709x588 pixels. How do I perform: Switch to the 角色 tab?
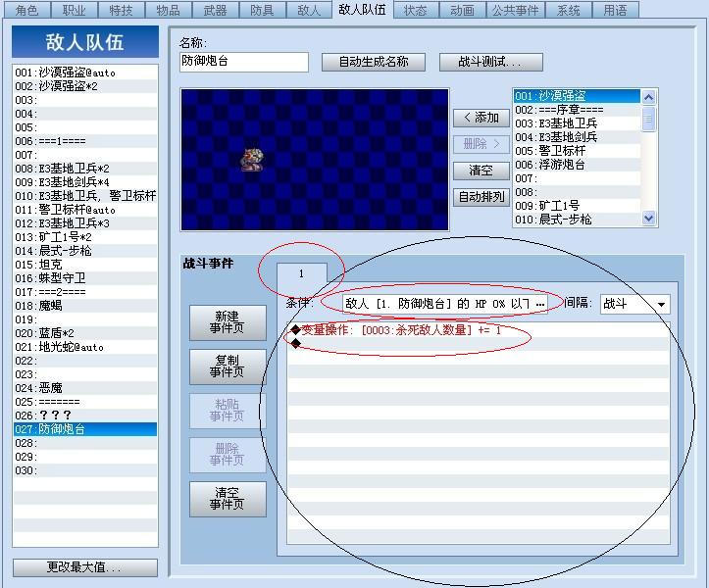[26, 10]
